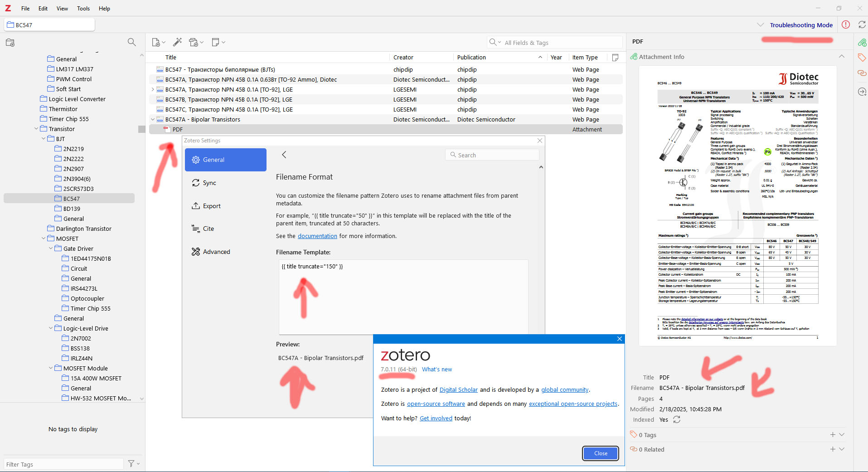Open the Digital Scholar link
This screenshot has height=472, width=868.
click(459, 389)
